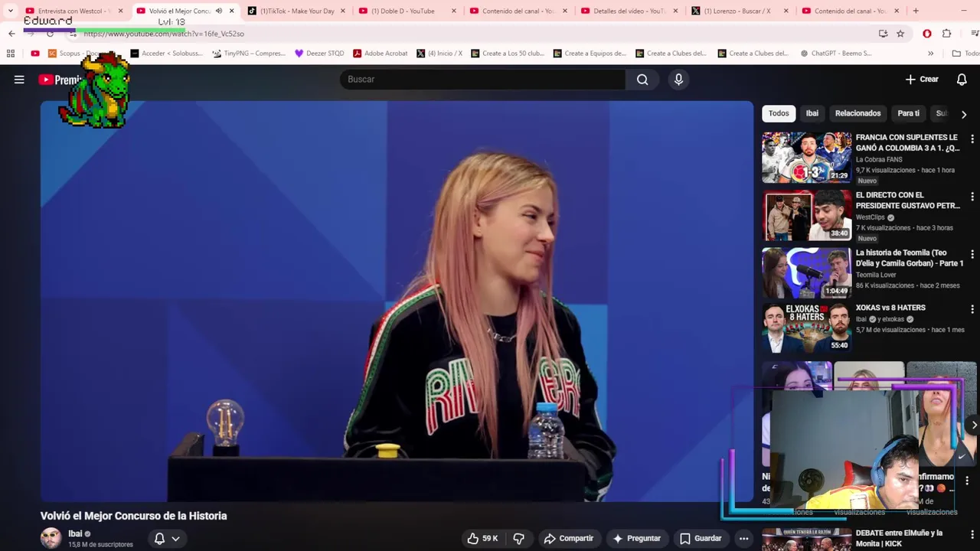Open Create a Los 50 club bookmark
The width and height of the screenshot is (980, 551).
(x=508, y=54)
